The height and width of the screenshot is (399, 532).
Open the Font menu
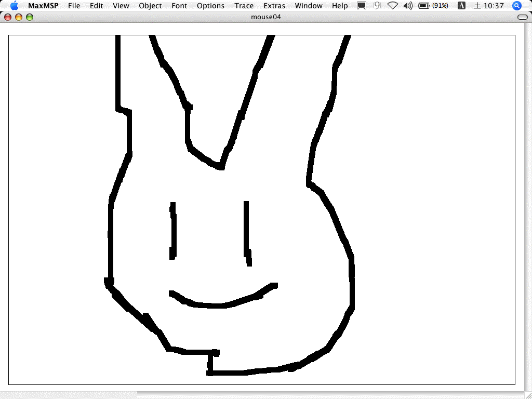(179, 6)
